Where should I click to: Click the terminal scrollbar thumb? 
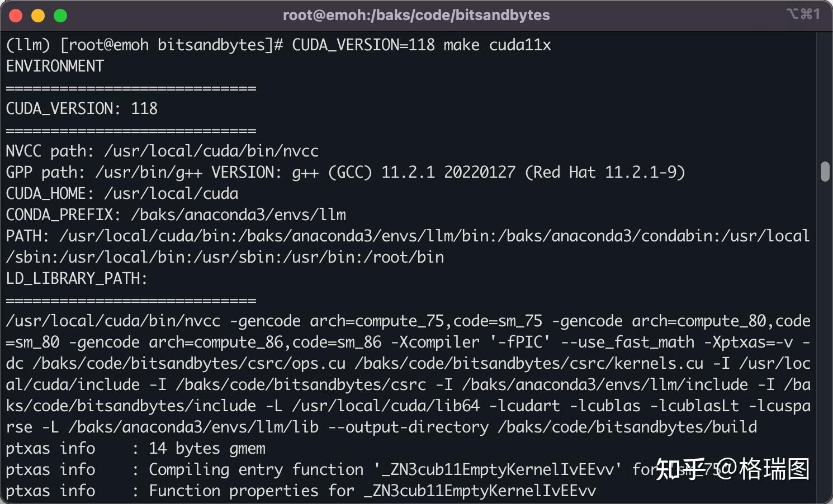(825, 172)
